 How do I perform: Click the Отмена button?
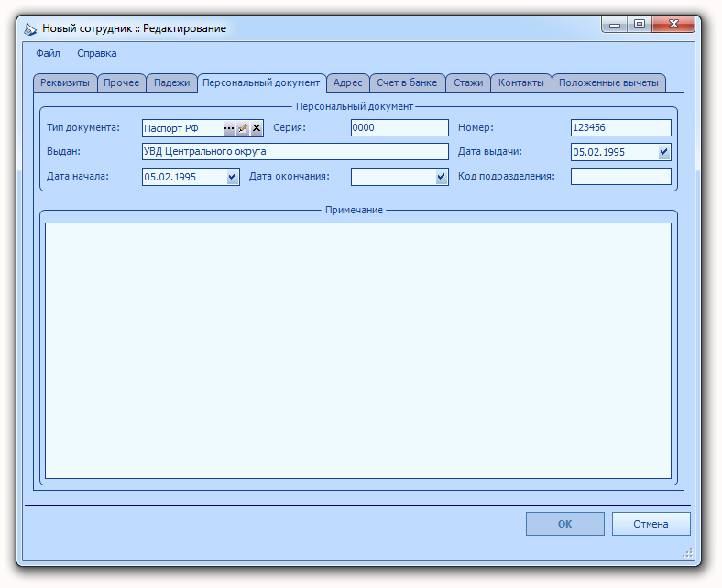coord(651,524)
